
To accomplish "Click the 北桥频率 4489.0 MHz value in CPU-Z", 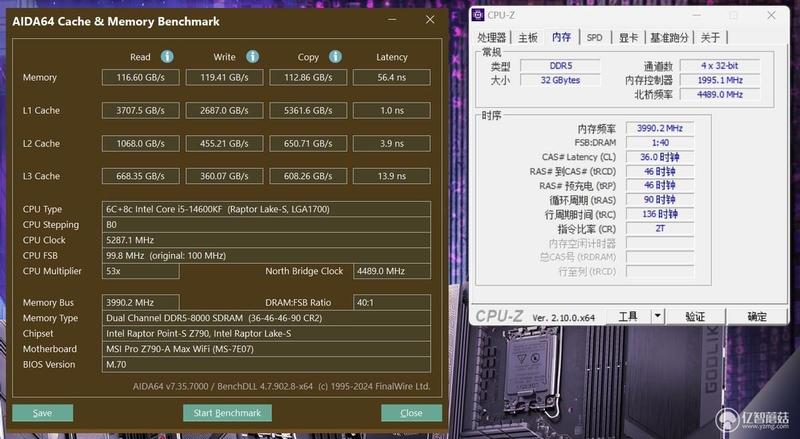I will [720, 94].
